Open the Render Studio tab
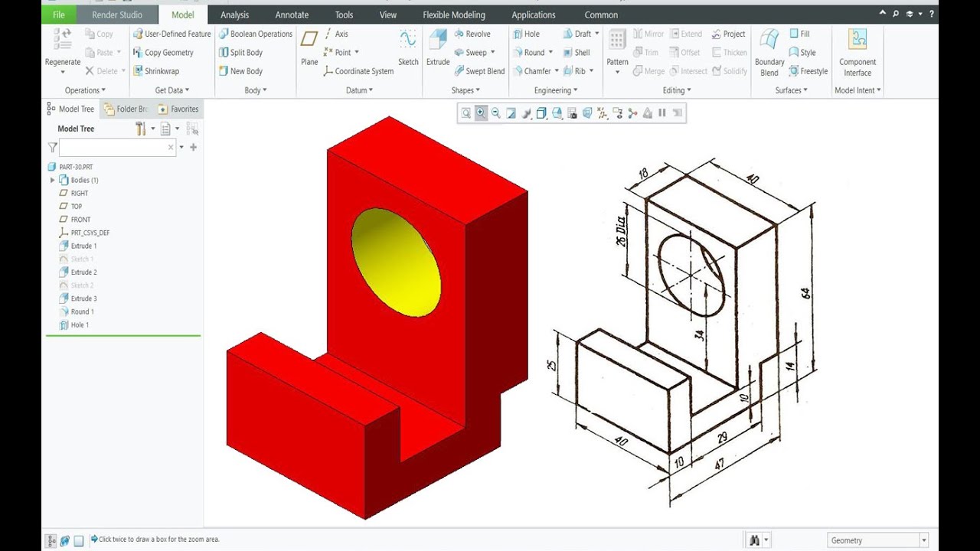This screenshot has height=551, width=980. click(x=117, y=15)
